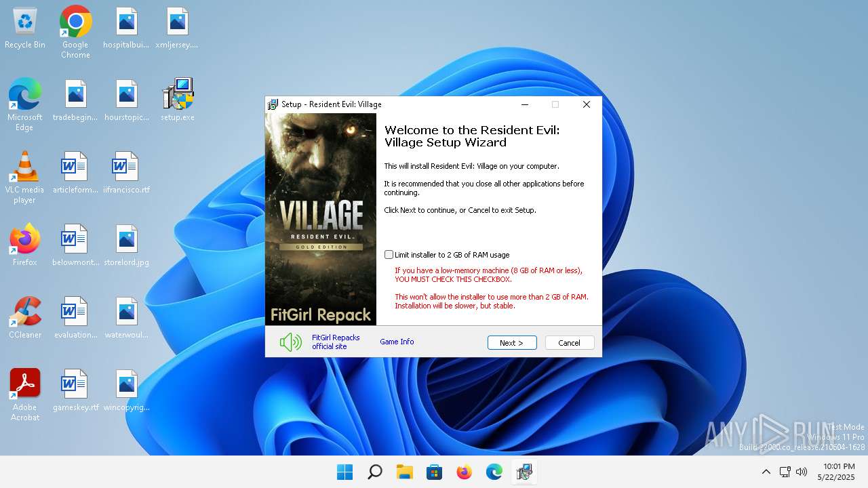Select the hourstopic... image file
Image resolution: width=868 pixels, height=488 pixels.
click(x=126, y=101)
